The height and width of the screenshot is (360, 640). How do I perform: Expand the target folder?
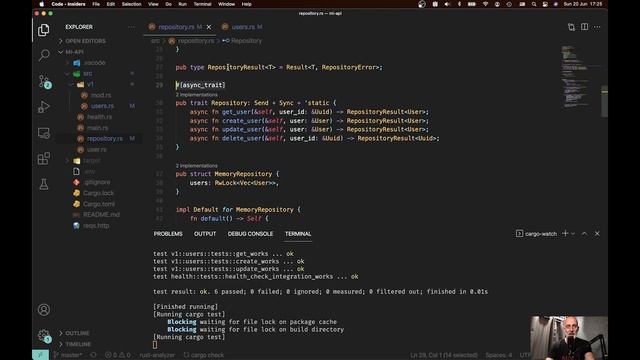coord(92,160)
